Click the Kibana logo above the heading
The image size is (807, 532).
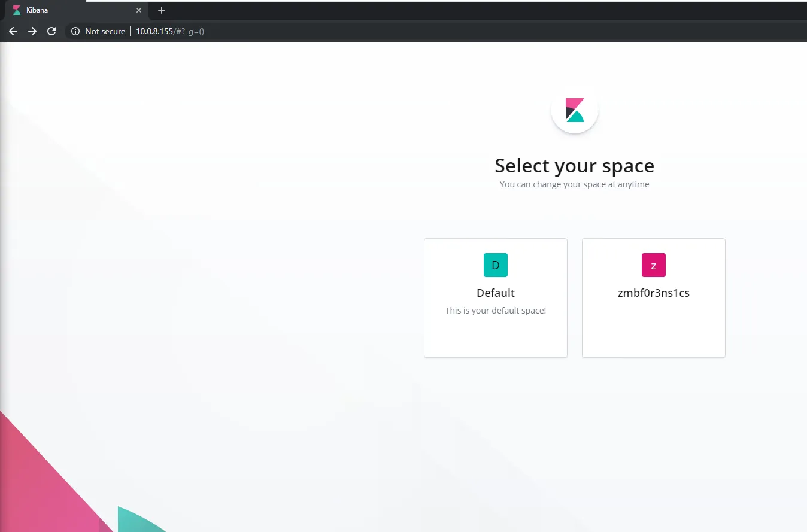(x=574, y=110)
